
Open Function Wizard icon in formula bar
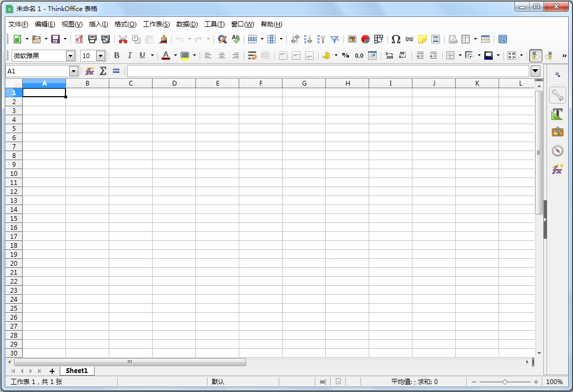[90, 71]
